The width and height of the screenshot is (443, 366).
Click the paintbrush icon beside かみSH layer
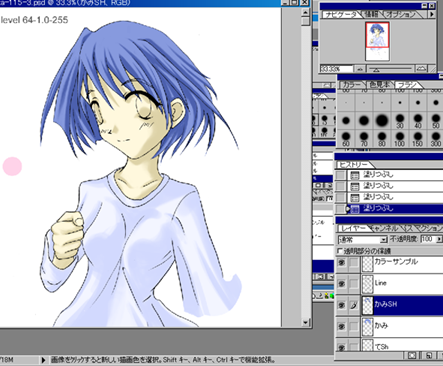tap(353, 305)
